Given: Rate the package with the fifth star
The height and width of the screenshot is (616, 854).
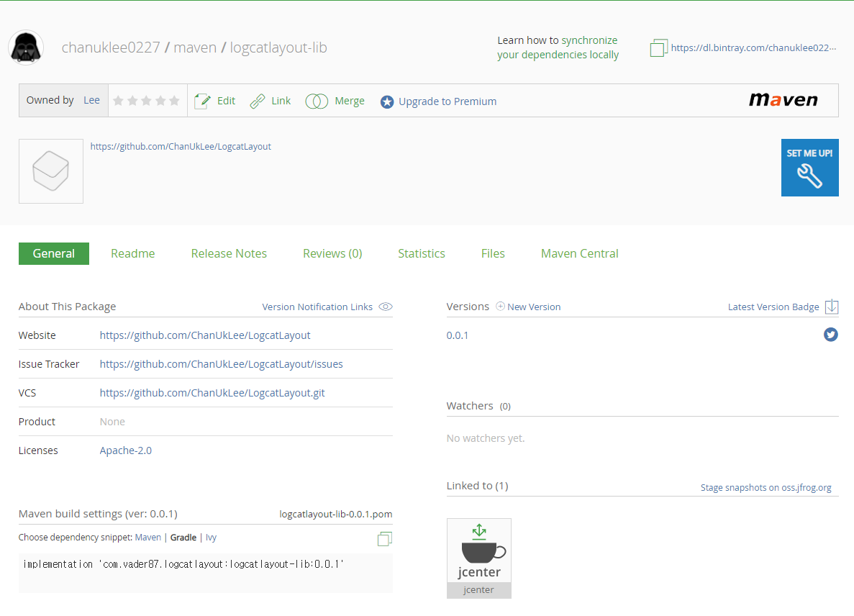Looking at the screenshot, I should [174, 100].
